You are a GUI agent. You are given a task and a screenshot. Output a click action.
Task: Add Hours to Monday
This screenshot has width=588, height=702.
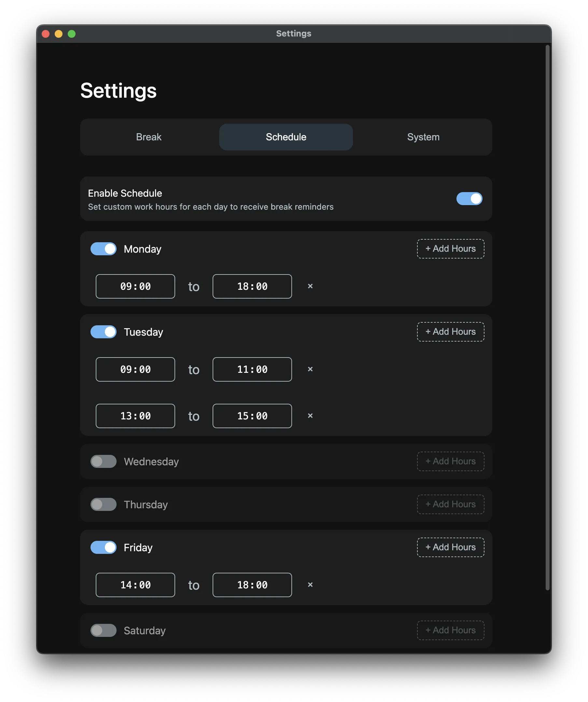tap(450, 249)
